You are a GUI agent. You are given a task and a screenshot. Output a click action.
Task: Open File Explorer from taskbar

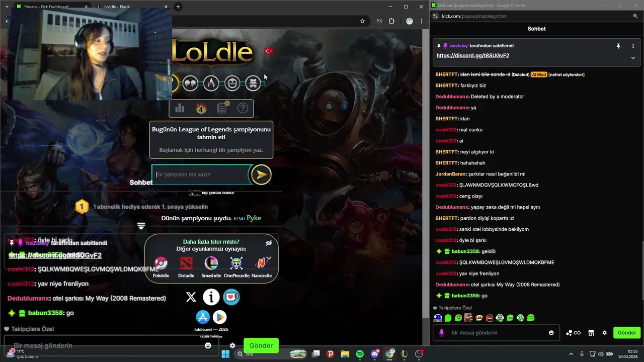click(345, 354)
